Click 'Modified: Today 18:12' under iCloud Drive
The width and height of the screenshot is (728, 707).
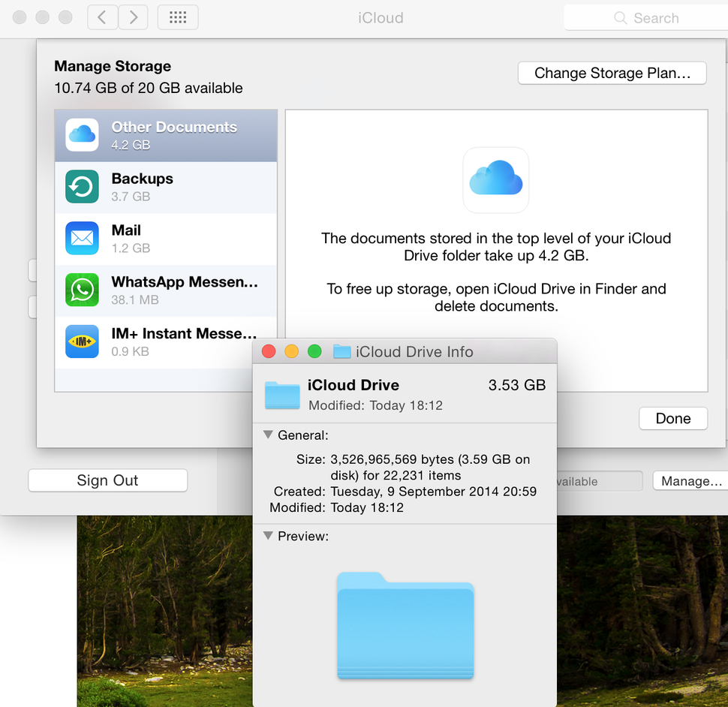[x=375, y=405]
